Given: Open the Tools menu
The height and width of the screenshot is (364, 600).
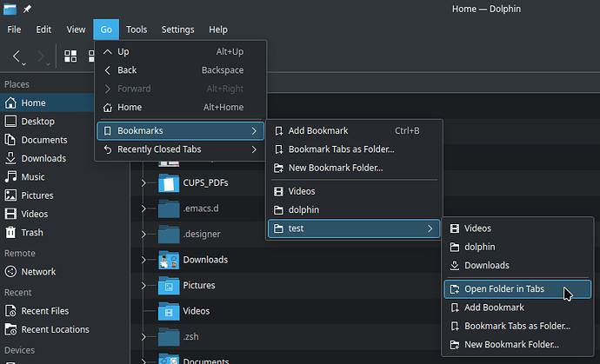Looking at the screenshot, I should point(137,30).
